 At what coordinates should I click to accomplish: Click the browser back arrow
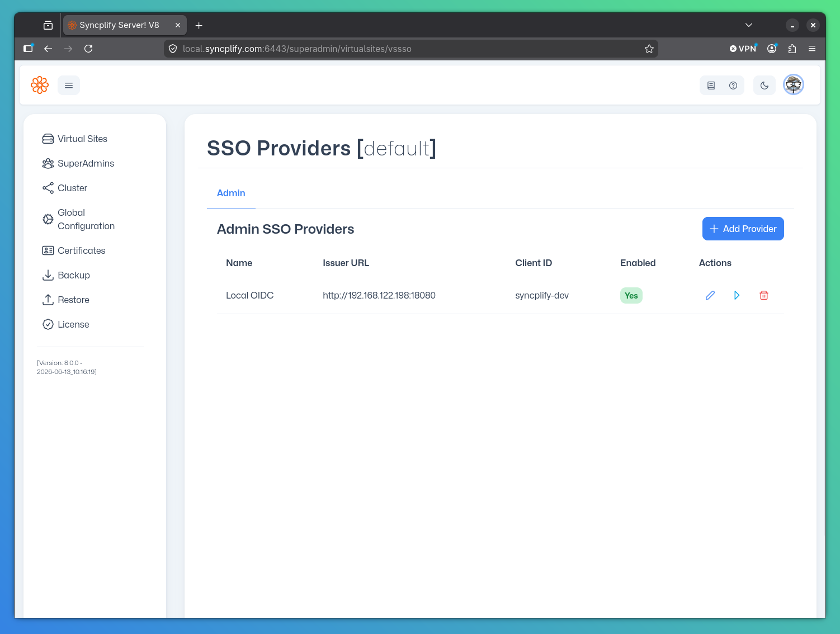(x=48, y=49)
